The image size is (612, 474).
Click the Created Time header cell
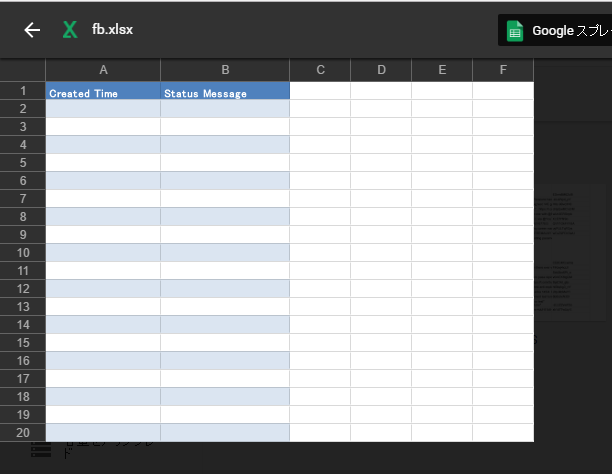click(103, 91)
